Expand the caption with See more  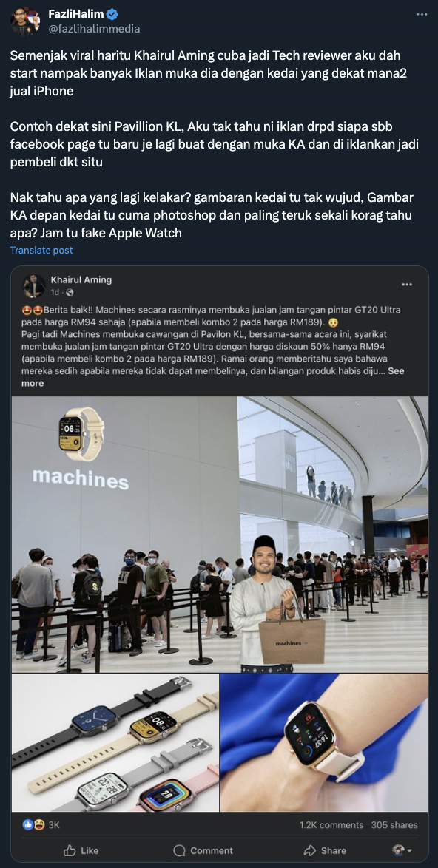point(211,377)
